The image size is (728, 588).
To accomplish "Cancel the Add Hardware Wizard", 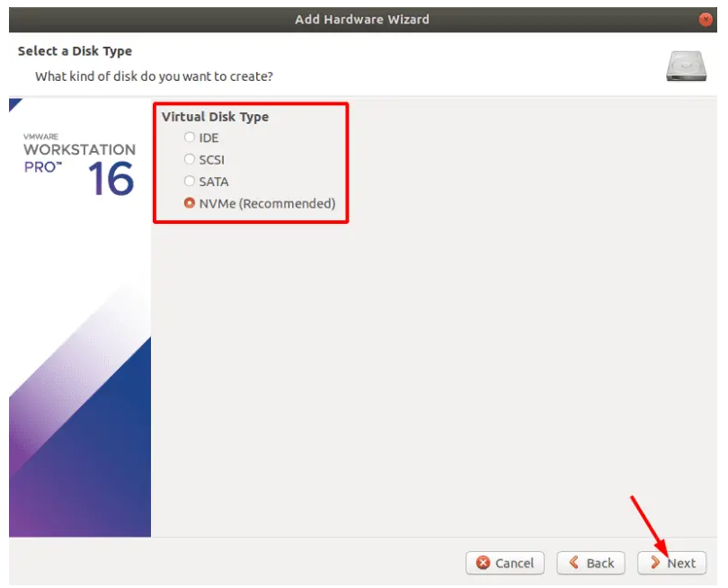I will tap(505, 563).
